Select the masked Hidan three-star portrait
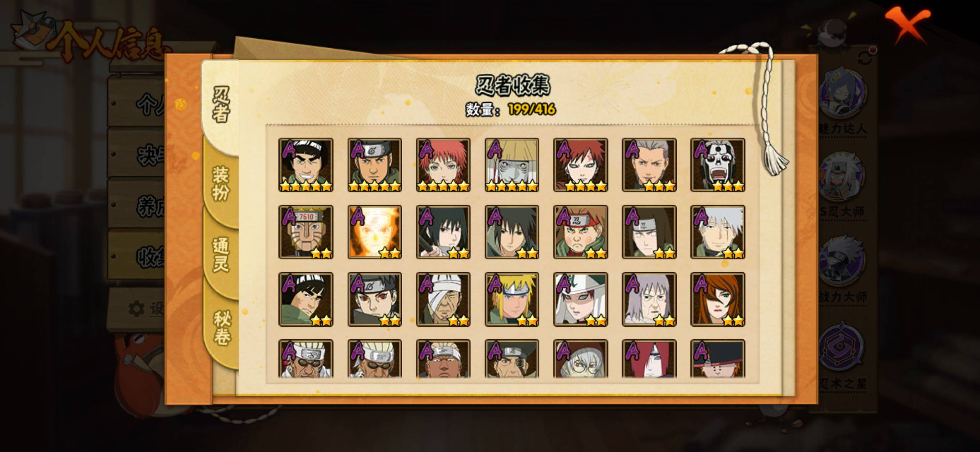The height and width of the screenshot is (452, 980). pos(717,165)
